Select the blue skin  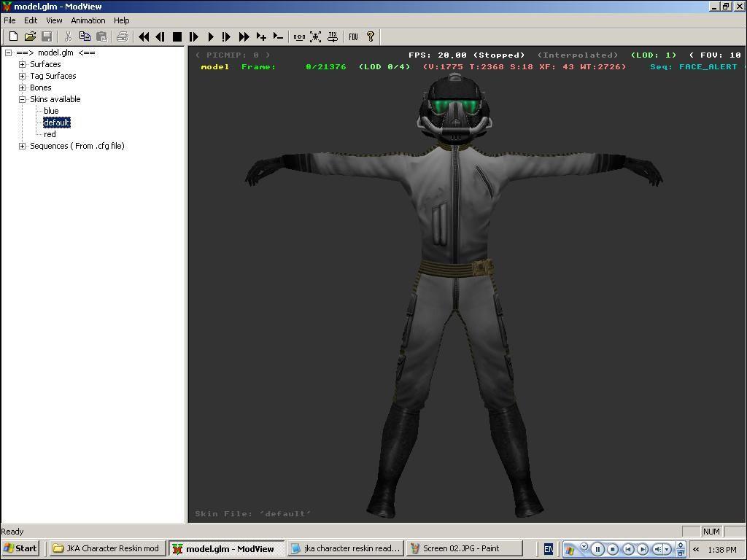click(x=51, y=111)
